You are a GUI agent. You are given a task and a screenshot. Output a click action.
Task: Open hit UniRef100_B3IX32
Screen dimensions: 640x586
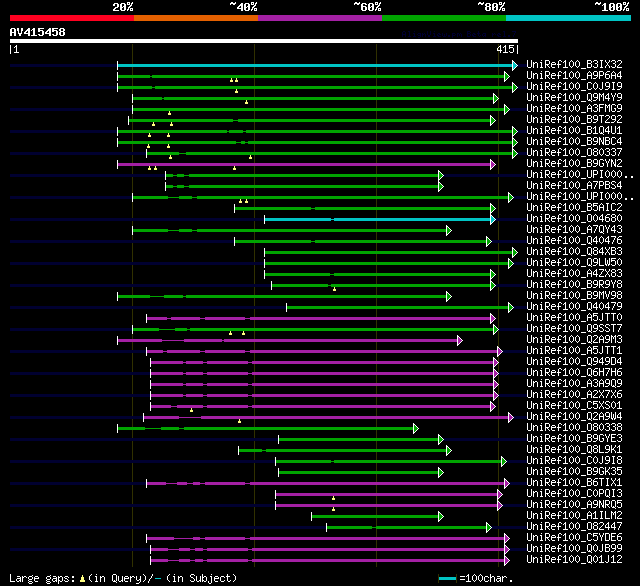[x=574, y=64]
